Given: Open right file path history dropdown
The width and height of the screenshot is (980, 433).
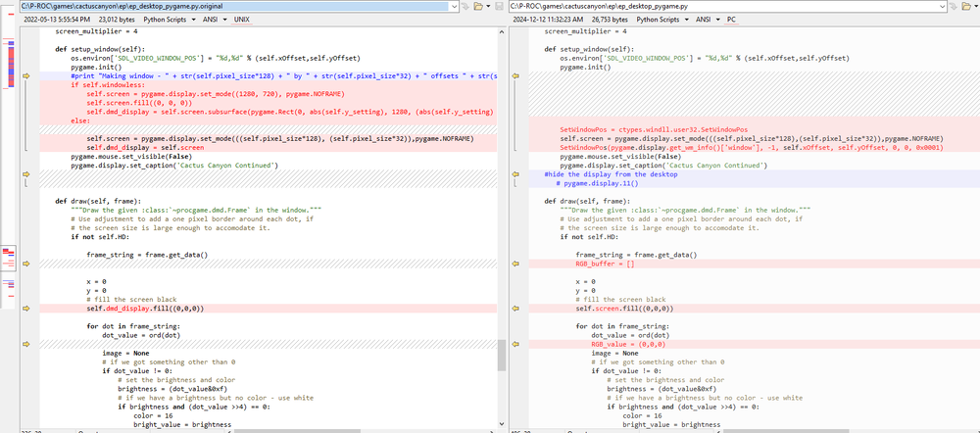Looking at the screenshot, I should tap(942, 6).
